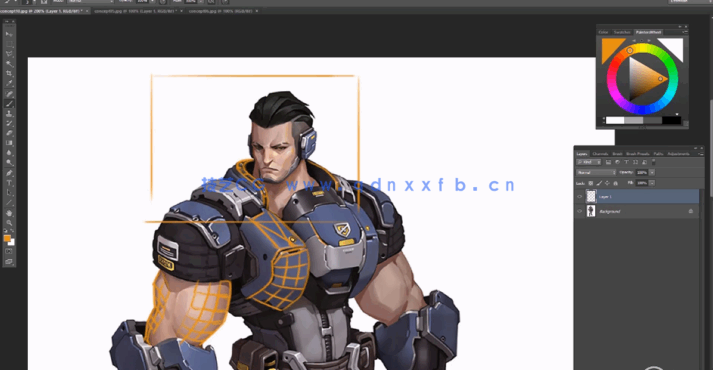This screenshot has height=370, width=713.
Task: Select the Gradient tool
Action: pos(9,143)
